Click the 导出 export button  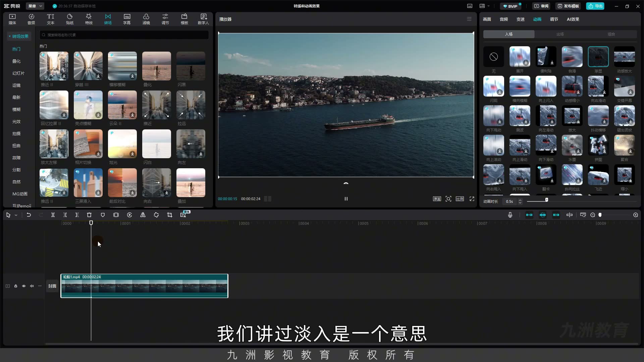tap(595, 6)
